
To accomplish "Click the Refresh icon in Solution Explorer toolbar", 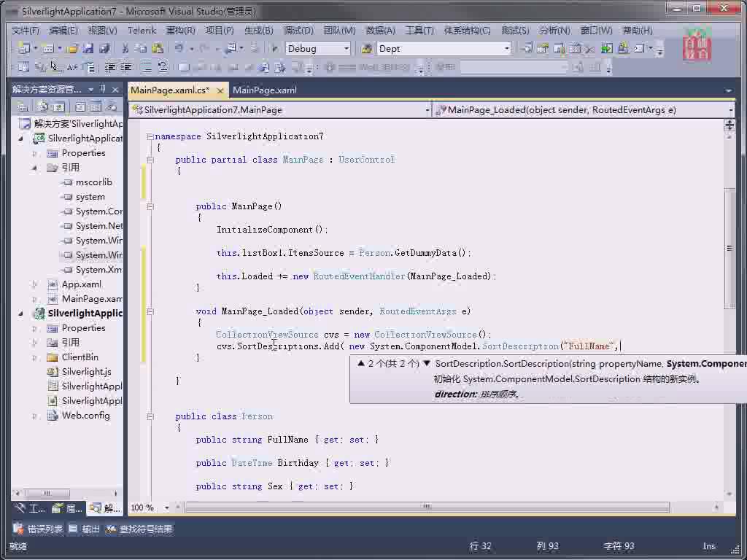I will 58,106.
